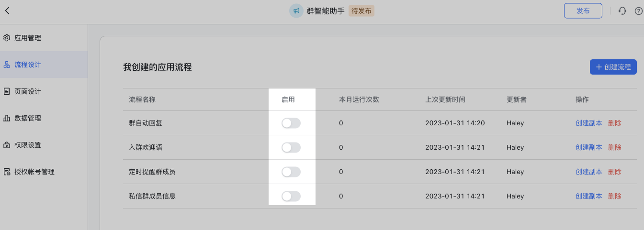Open customer support headset icon
This screenshot has width=644, height=230.
coord(622,11)
